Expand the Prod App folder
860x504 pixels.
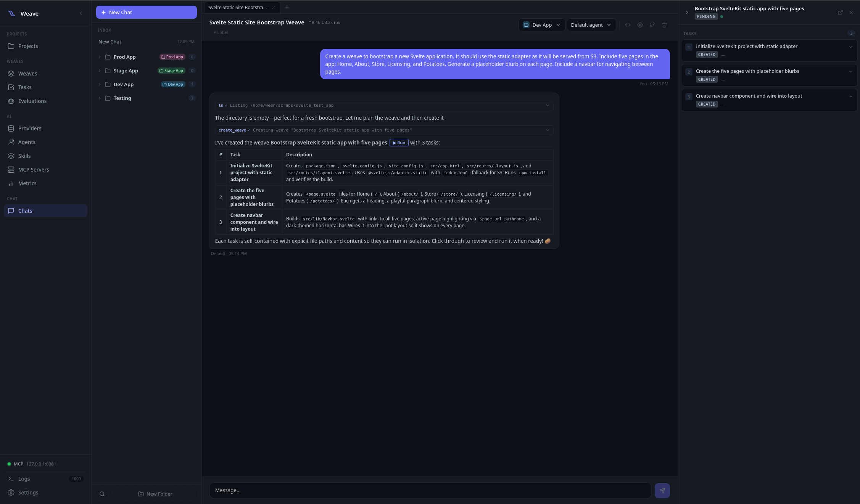coord(100,57)
